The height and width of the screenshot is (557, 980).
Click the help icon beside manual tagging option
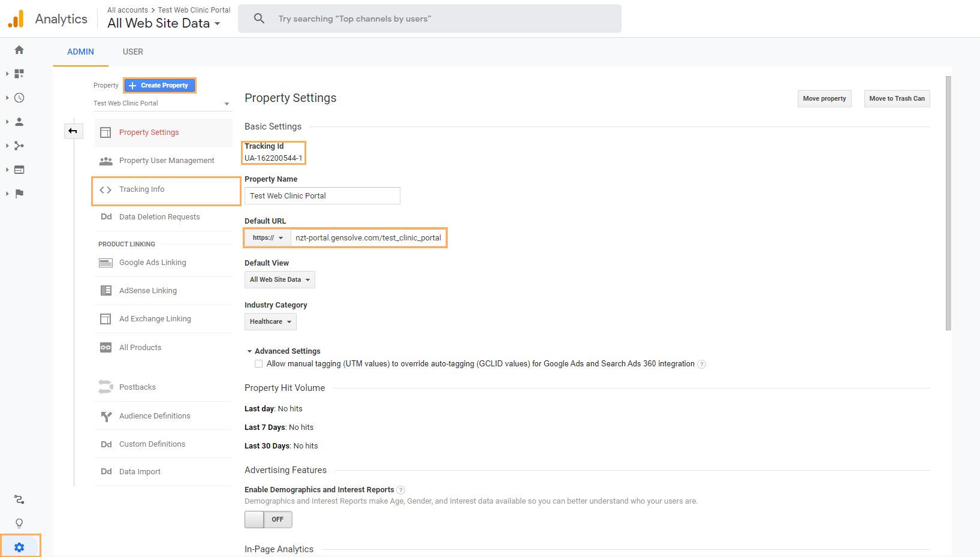coord(701,365)
